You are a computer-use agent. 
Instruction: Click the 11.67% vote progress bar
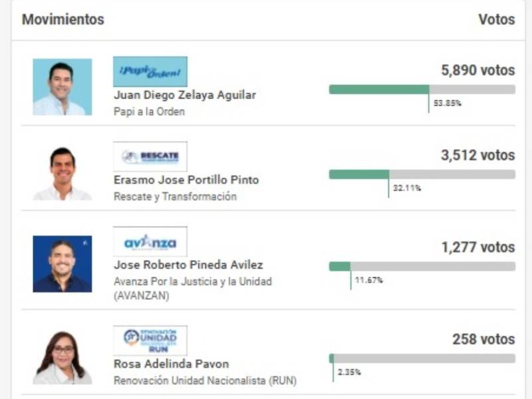coord(422,266)
